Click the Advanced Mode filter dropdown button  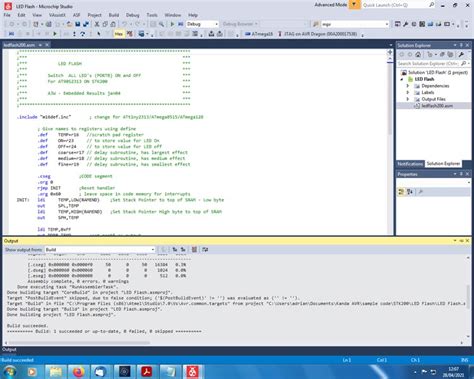[x=354, y=5]
